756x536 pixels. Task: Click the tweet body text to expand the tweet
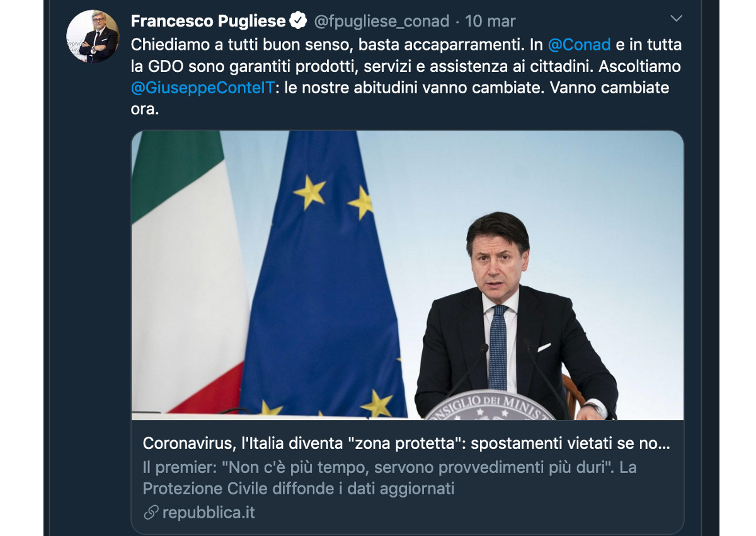[406, 76]
